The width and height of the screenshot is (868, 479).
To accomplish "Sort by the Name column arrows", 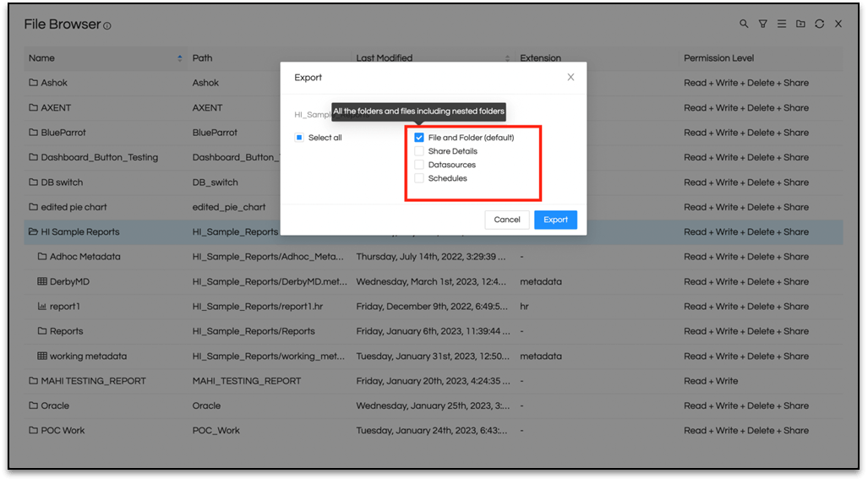I will (180, 58).
